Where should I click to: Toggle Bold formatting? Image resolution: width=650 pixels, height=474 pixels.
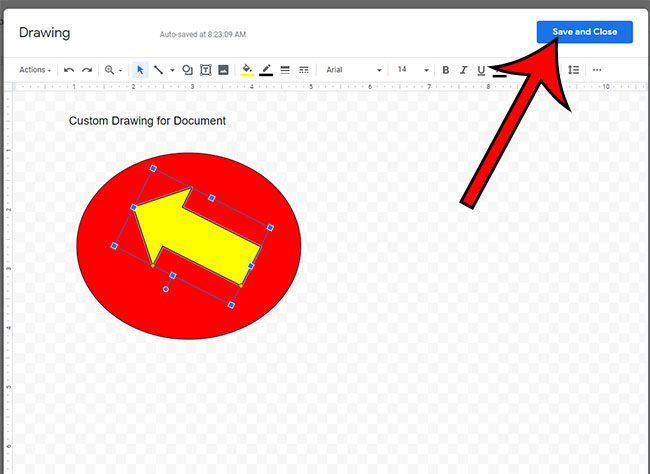point(446,70)
